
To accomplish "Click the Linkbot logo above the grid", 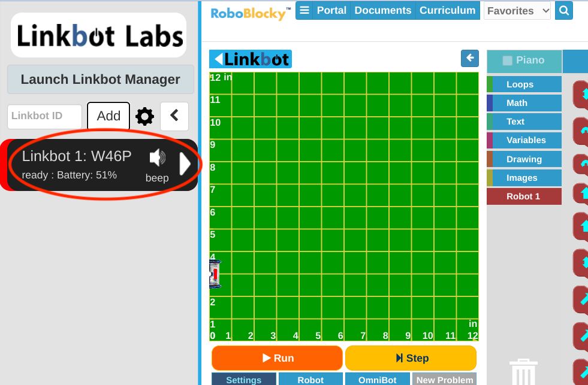I will click(x=251, y=59).
